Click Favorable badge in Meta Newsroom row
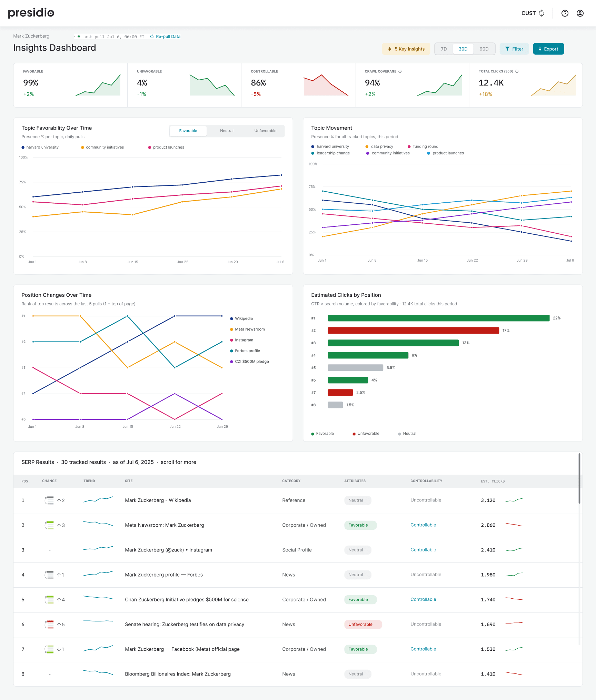 coord(360,525)
